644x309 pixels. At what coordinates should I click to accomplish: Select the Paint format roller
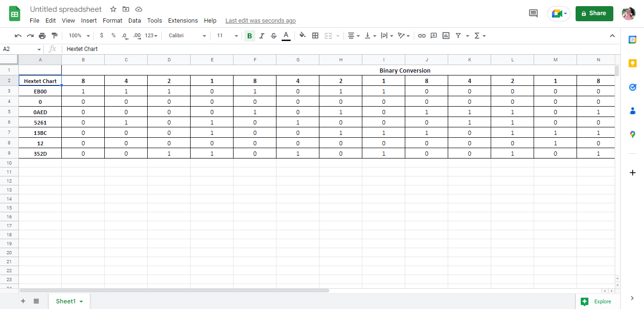pyautogui.click(x=54, y=36)
